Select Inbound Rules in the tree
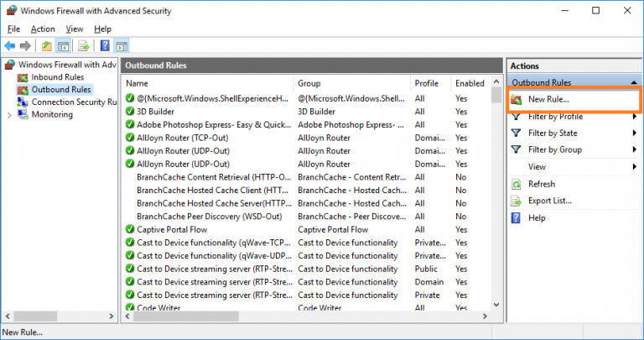644x340 pixels. [x=57, y=77]
